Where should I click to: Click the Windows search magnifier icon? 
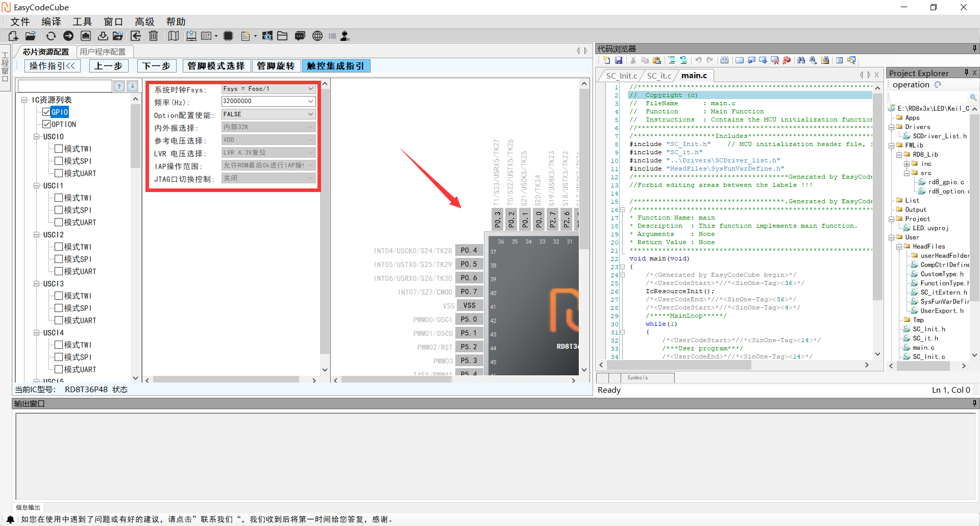coord(267,36)
